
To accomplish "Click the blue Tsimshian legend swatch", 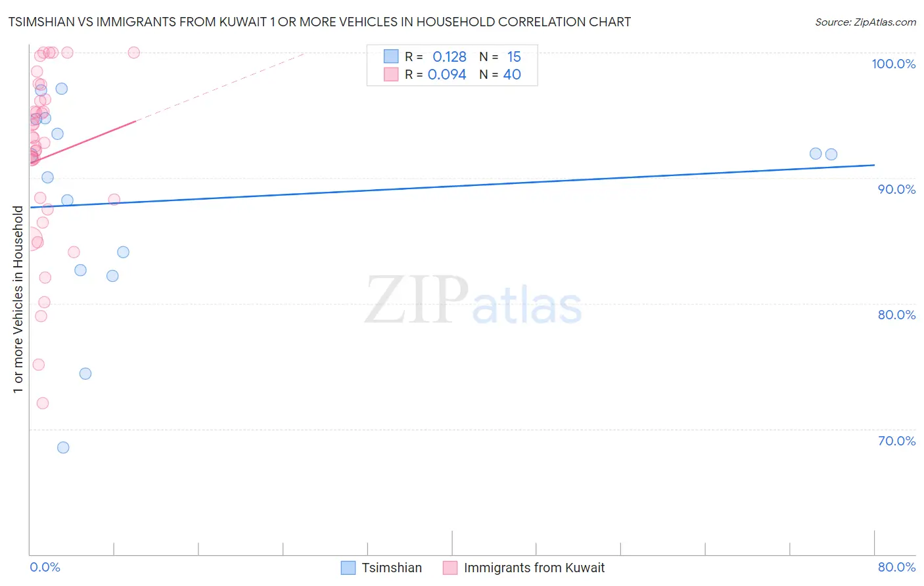I will point(348,568).
